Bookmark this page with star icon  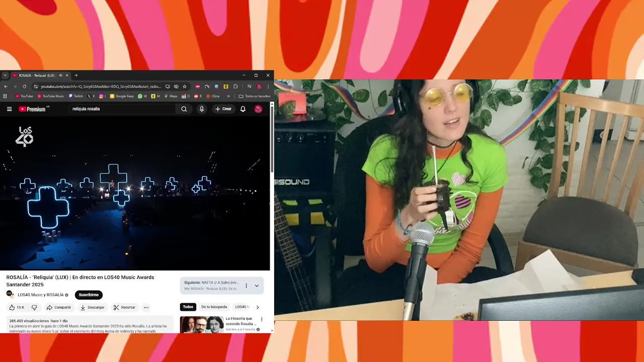[x=185, y=86]
